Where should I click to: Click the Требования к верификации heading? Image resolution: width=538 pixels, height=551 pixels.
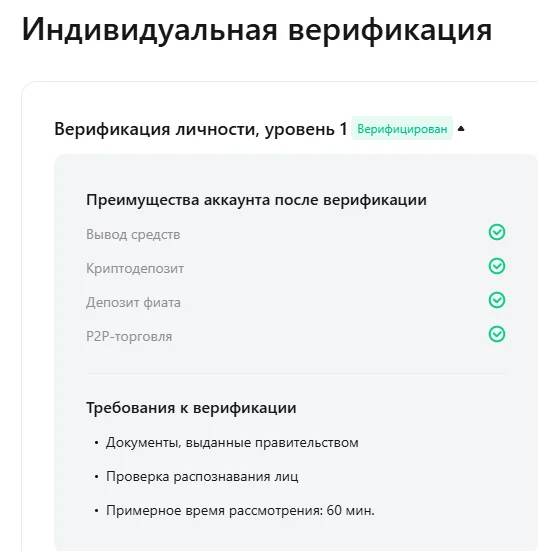tap(191, 408)
